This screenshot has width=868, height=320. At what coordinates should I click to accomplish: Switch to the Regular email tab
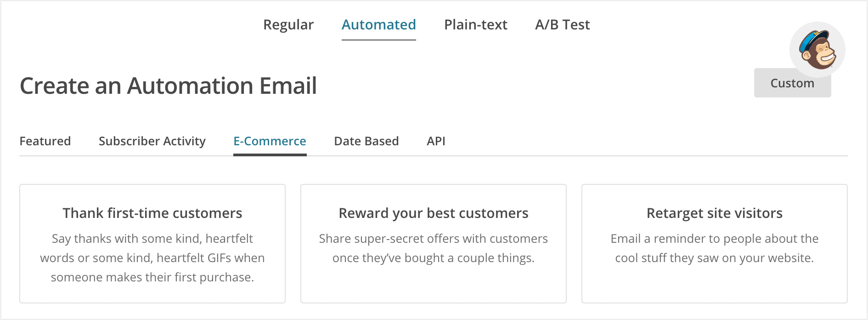coord(288,25)
